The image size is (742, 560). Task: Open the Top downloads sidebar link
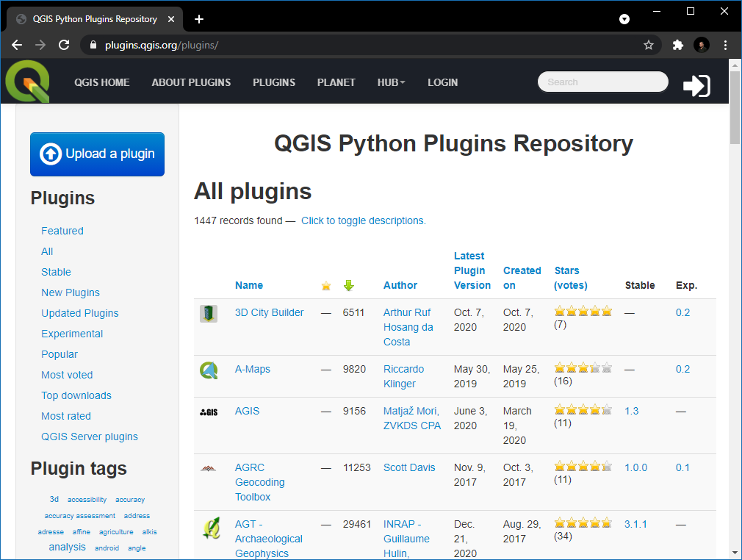click(76, 395)
